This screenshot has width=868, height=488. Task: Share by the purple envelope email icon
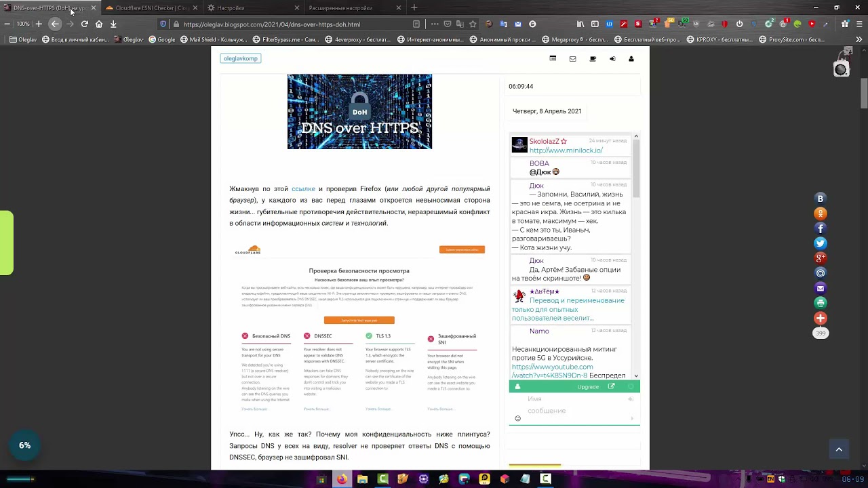[821, 288]
